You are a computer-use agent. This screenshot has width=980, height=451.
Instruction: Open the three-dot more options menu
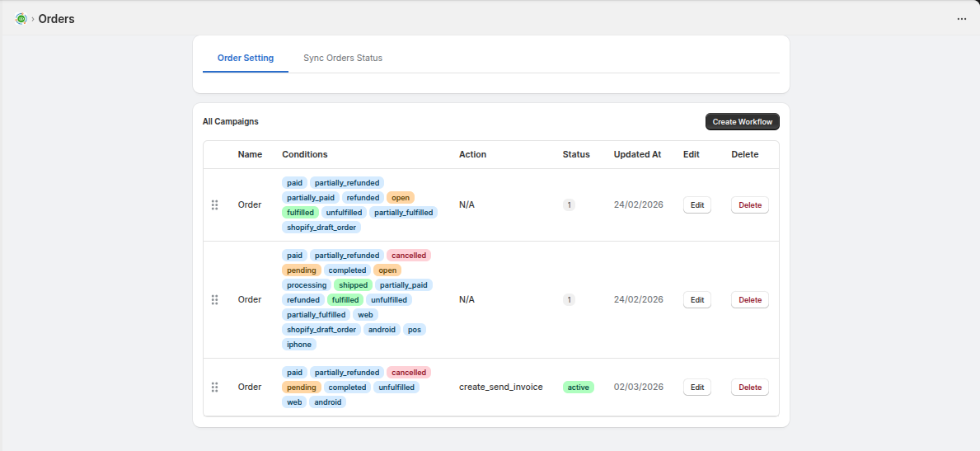tap(961, 19)
